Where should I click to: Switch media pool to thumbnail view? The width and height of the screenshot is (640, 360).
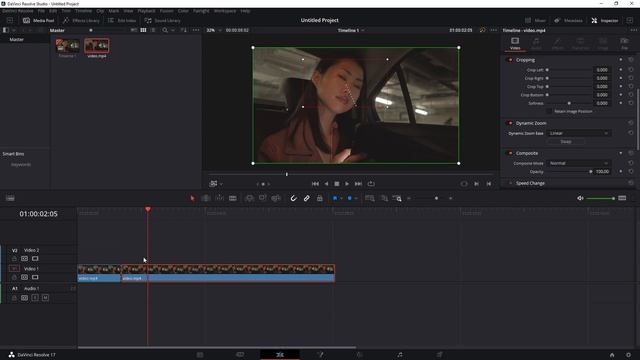(x=143, y=30)
